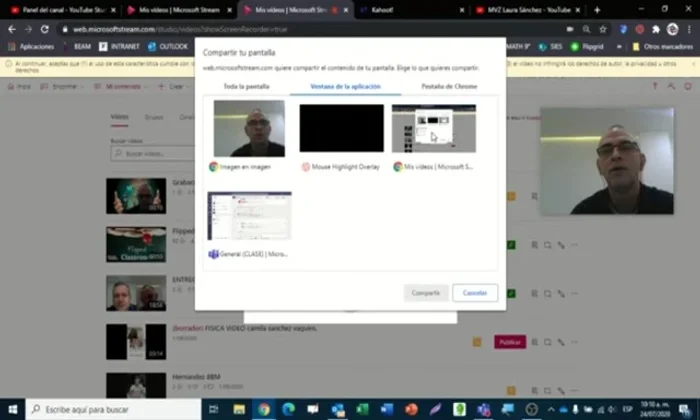Click the Buscar videos search field
Viewport: 700px width, 420px height.
coord(154,154)
